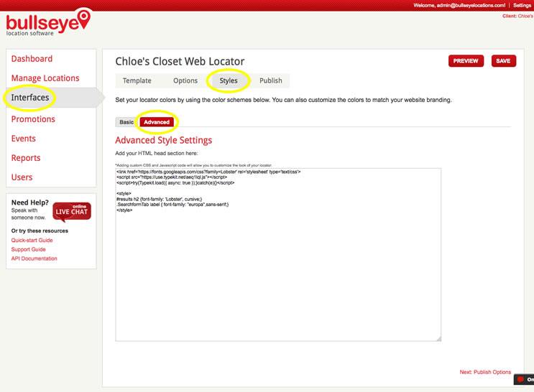Open the Support Guide link
The height and width of the screenshot is (392, 534).
point(28,249)
